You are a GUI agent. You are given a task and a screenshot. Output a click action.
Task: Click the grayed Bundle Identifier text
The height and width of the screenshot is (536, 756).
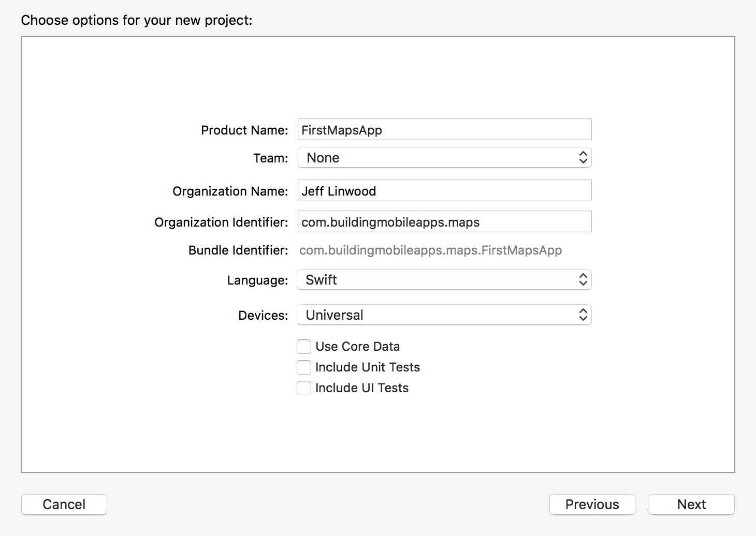pyautogui.click(x=431, y=250)
